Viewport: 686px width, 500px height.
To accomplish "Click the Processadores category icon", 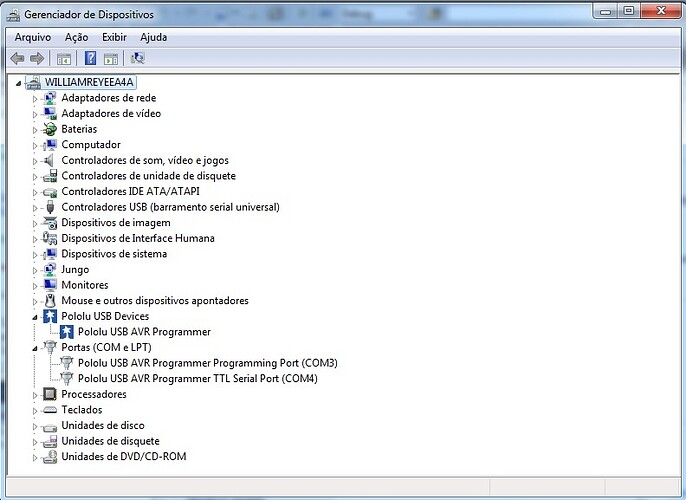I will pyautogui.click(x=50, y=394).
